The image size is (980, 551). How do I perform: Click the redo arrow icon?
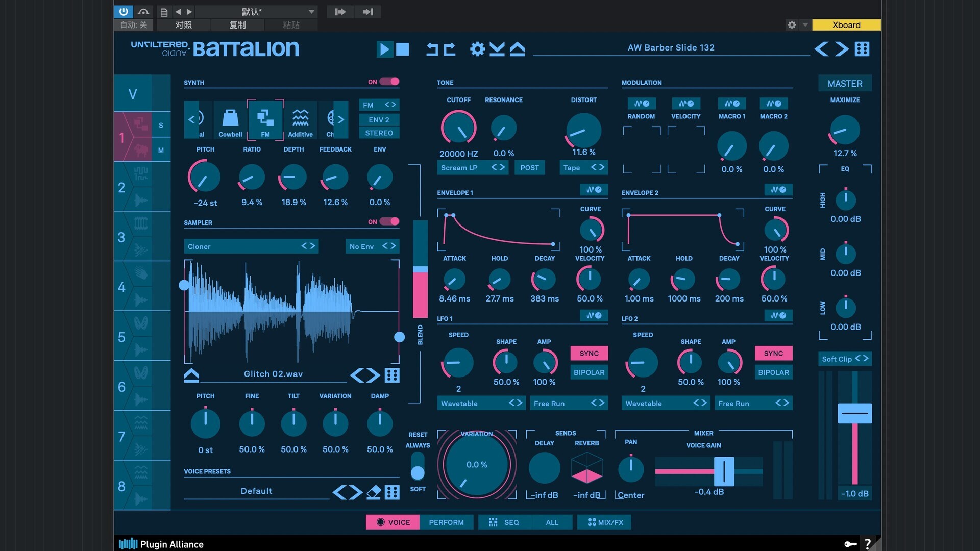tap(449, 49)
